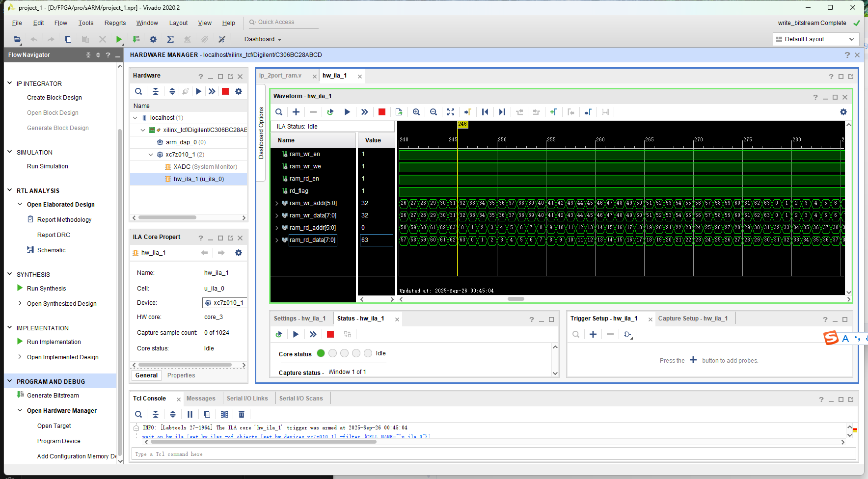Switch to Messages tab
The height and width of the screenshot is (479, 868).
201,399
